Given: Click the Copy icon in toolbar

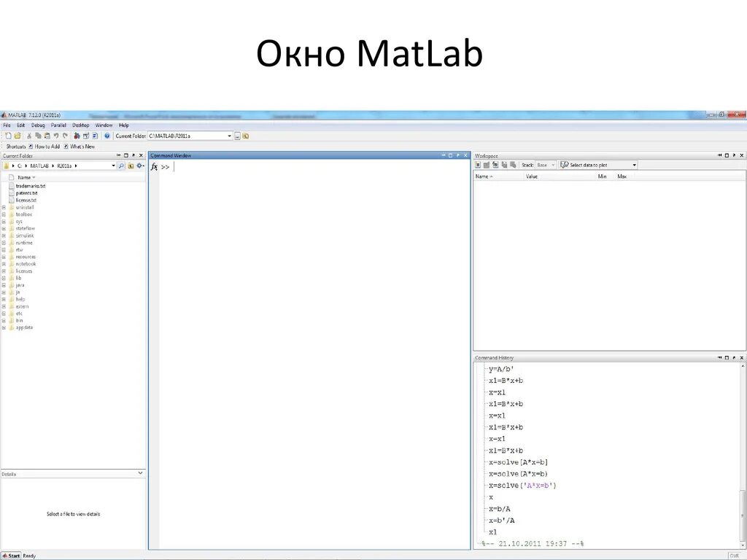Looking at the screenshot, I should pos(38,136).
